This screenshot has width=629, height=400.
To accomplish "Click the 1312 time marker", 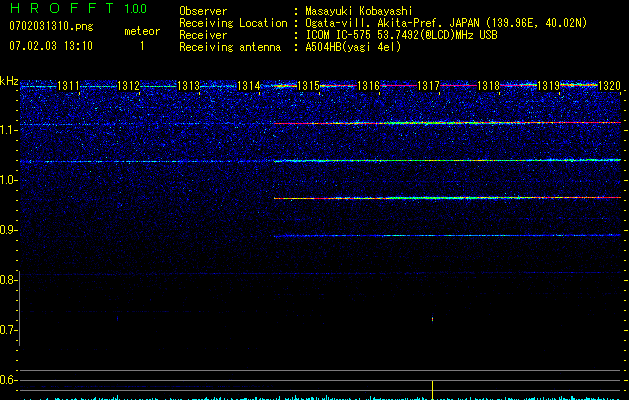I will (x=128, y=86).
